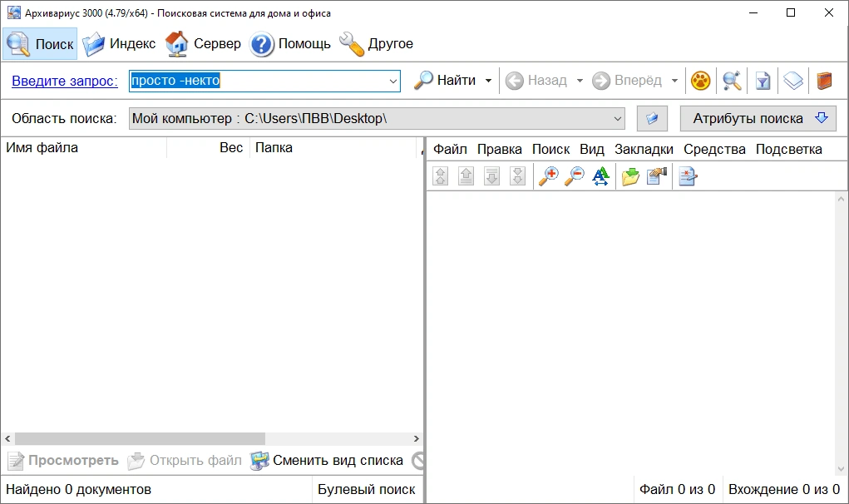This screenshot has height=504, width=849.
Task: Click the zoom in magnifier icon
Action: tap(549, 176)
